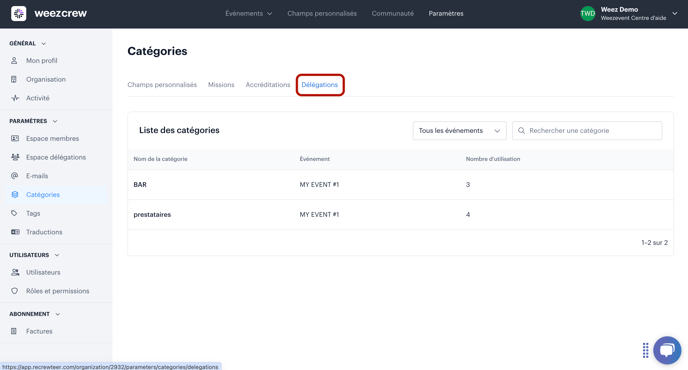Click the weezcrew logo icon
Image resolution: width=688 pixels, height=370 pixels.
(18, 13)
